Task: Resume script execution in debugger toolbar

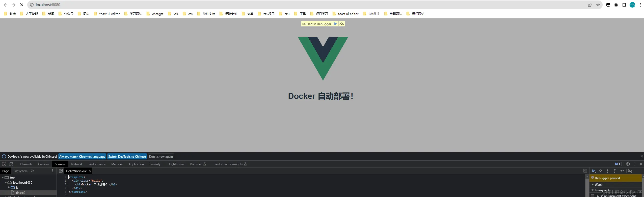Action: click(594, 171)
